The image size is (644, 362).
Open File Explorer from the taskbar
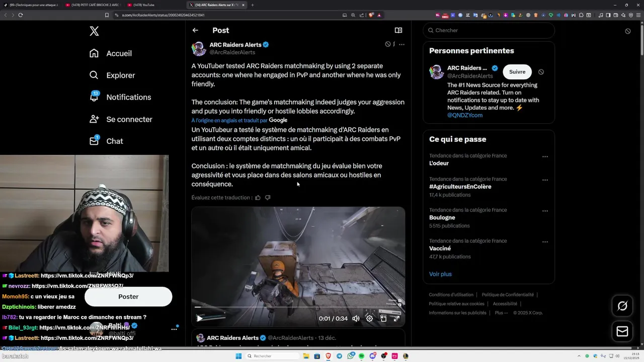[x=306, y=356]
